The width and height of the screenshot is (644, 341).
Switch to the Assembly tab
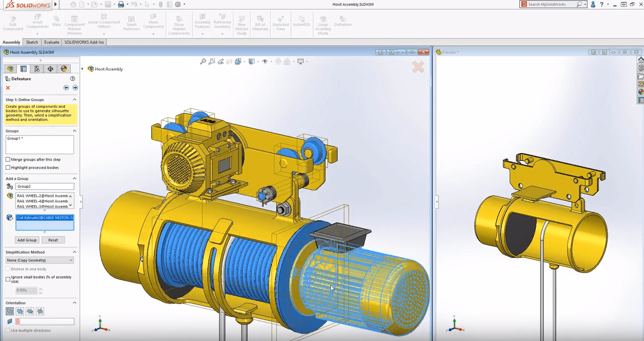click(12, 42)
